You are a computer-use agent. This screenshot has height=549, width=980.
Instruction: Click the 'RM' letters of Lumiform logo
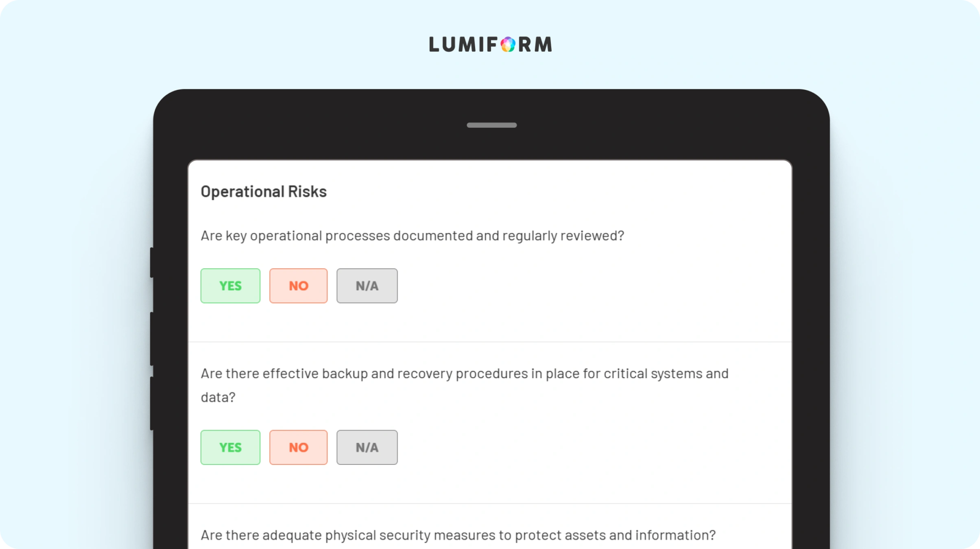[535, 44]
